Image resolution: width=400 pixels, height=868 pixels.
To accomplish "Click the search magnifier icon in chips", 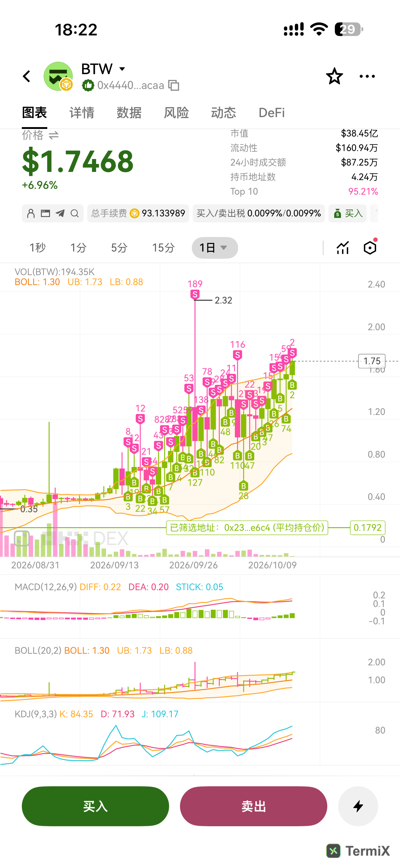I will tap(75, 213).
